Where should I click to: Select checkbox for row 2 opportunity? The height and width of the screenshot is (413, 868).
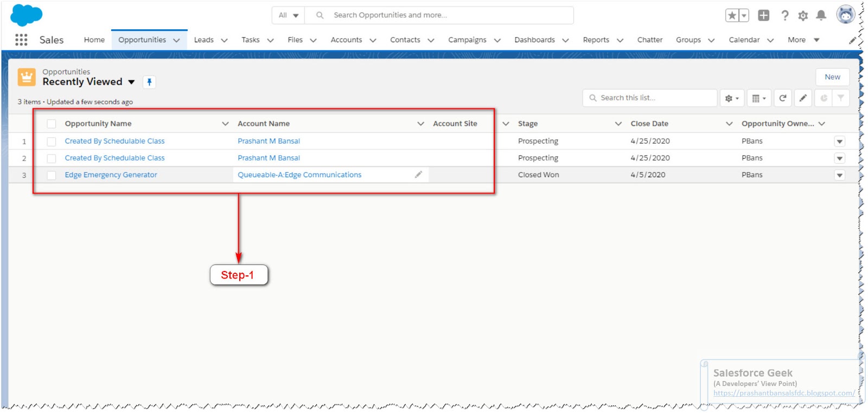coord(52,158)
